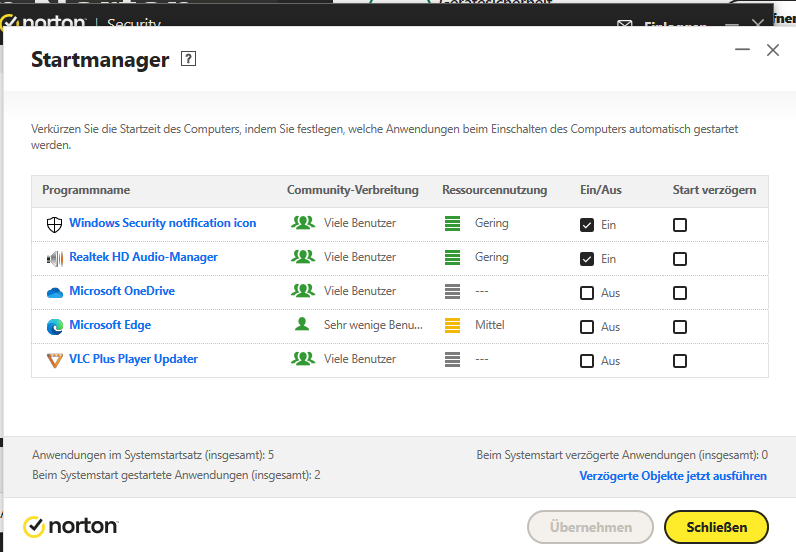Enable Microsoft OneDrive at startup
796x552 pixels.
[x=587, y=293]
